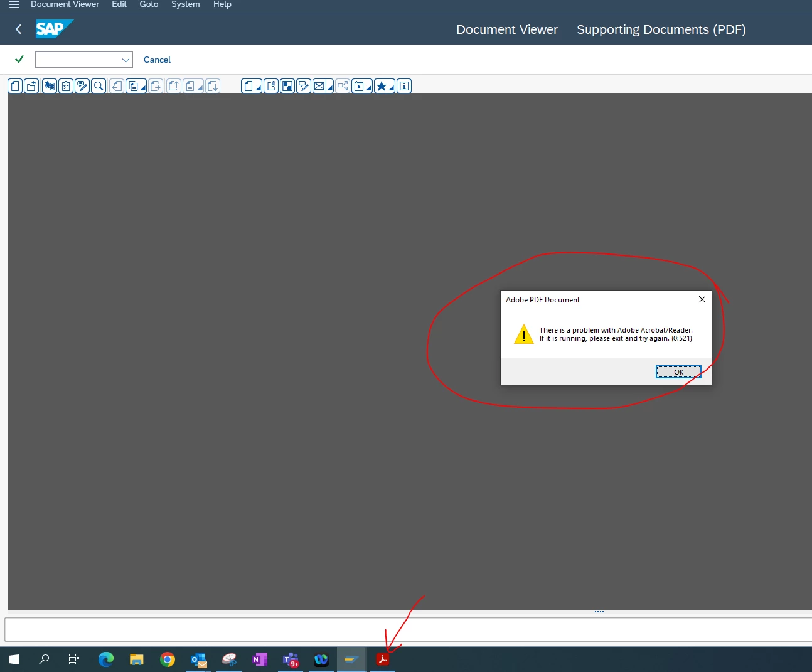This screenshot has height=672, width=812.
Task: Click the star favorites toolbar icon
Action: point(385,86)
